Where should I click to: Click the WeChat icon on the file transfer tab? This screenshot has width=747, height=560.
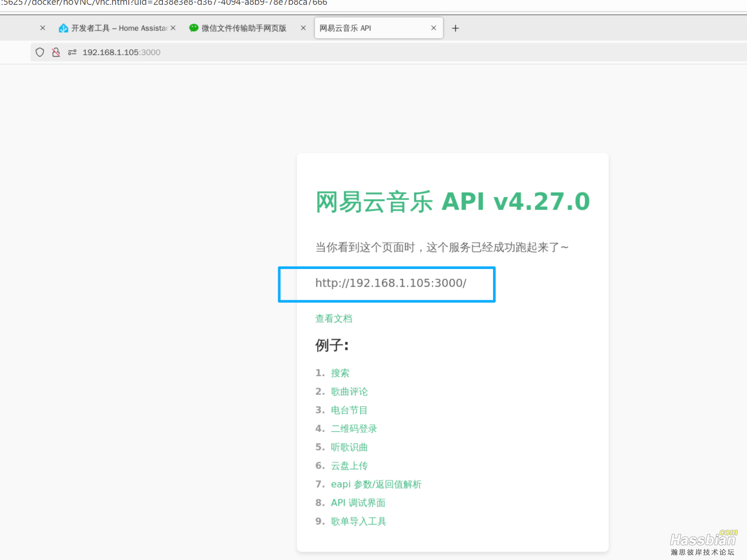(x=193, y=28)
